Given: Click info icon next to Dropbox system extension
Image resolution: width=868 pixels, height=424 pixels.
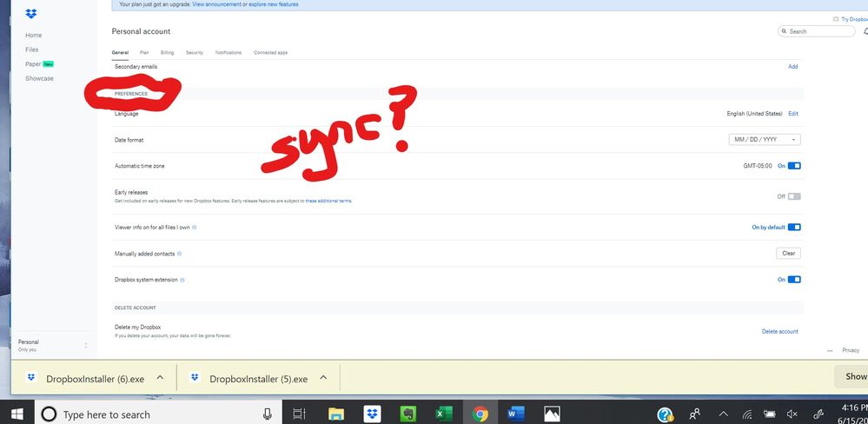Looking at the screenshot, I should tap(183, 280).
